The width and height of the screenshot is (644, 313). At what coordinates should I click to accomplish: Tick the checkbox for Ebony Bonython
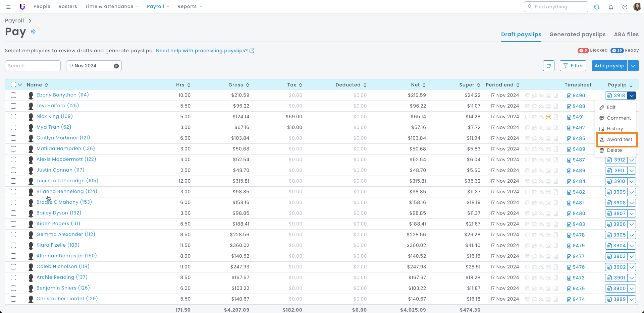(13, 95)
